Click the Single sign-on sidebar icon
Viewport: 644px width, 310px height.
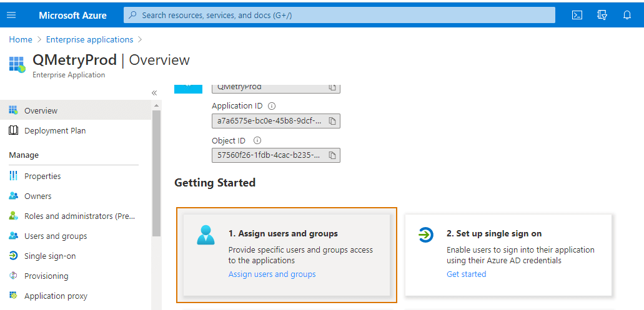tap(14, 256)
